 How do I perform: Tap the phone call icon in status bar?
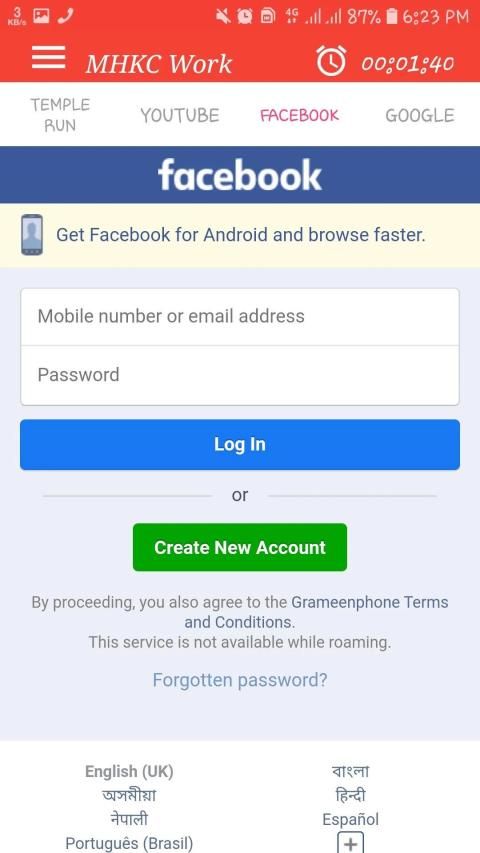[66, 16]
